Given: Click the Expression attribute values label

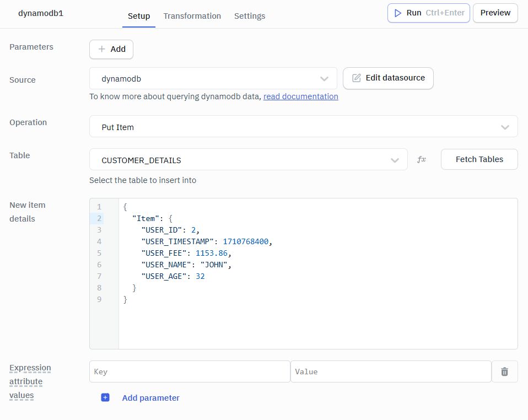Looking at the screenshot, I should pyautogui.click(x=30, y=381).
